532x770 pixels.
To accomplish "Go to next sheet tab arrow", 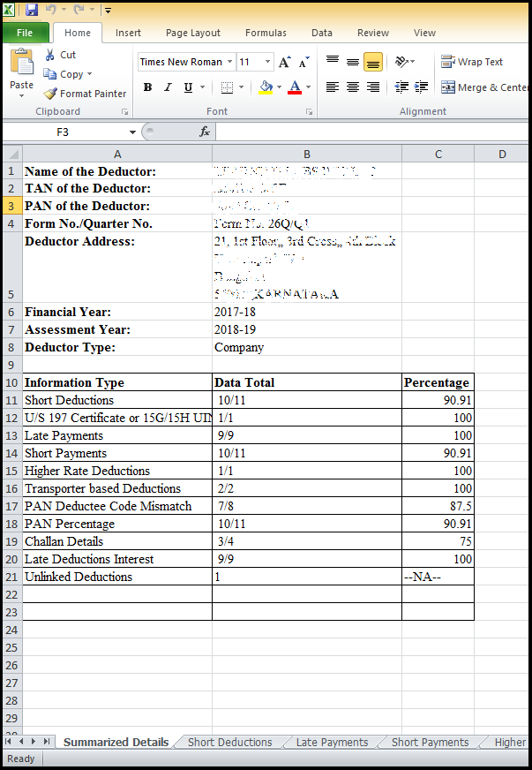I will [x=34, y=741].
